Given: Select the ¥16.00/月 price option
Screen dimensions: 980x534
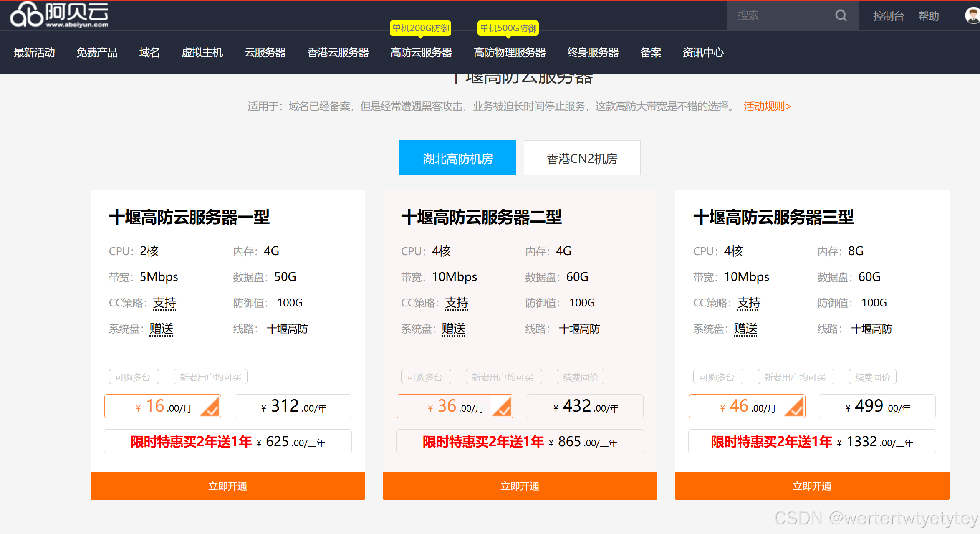Looking at the screenshot, I should pos(163,406).
